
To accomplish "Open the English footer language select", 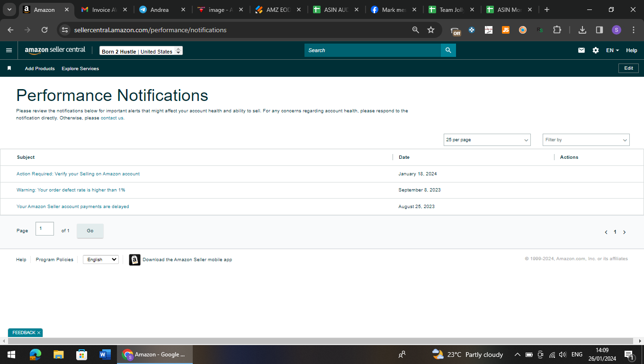I will pos(101,260).
